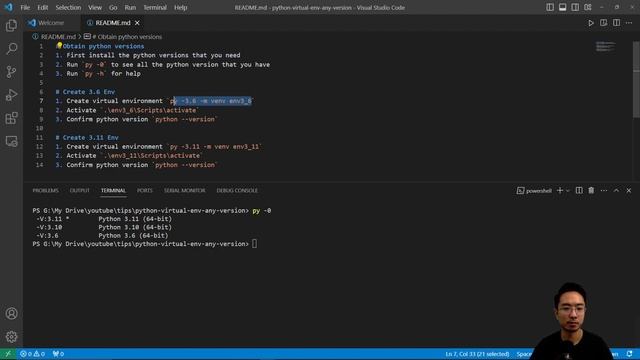The width and height of the screenshot is (640, 360).
Task: Split the terminal
Action: [x=579, y=191]
